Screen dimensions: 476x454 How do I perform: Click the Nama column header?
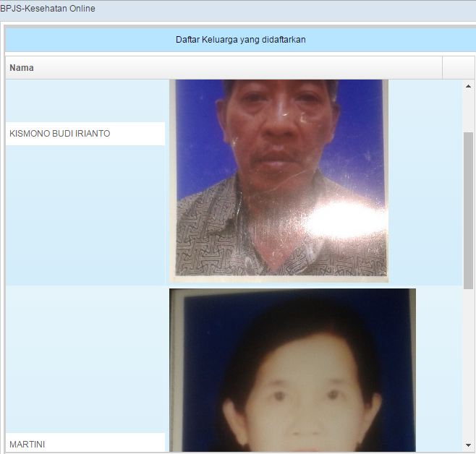coord(224,68)
